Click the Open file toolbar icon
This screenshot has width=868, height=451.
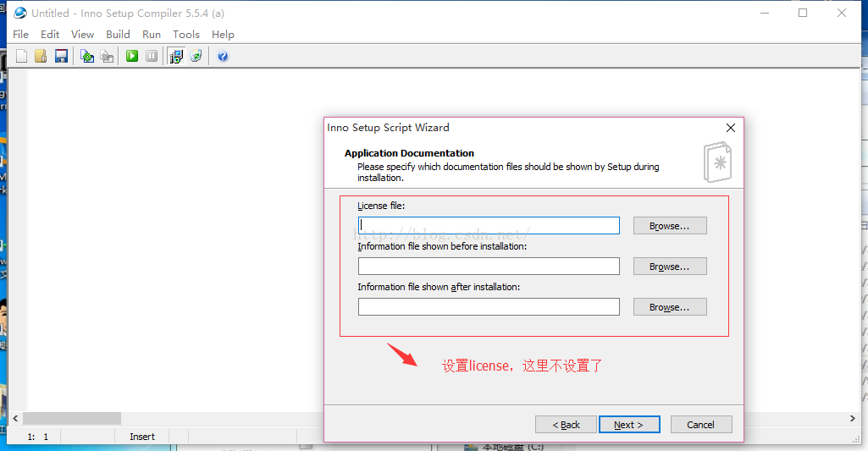click(41, 56)
